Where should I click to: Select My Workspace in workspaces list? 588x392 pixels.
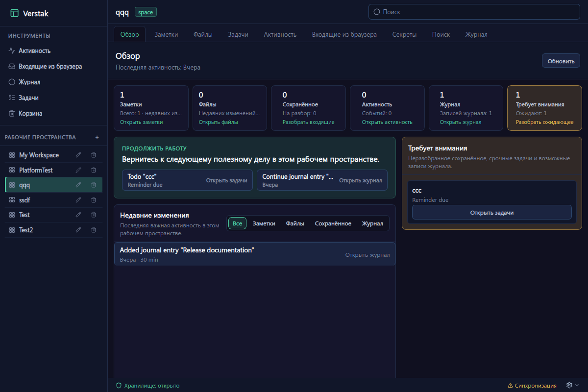tap(39, 155)
